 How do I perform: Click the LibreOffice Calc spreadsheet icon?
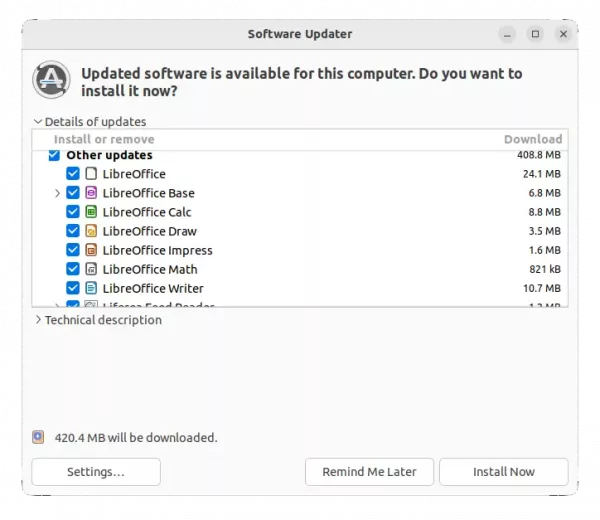91,212
